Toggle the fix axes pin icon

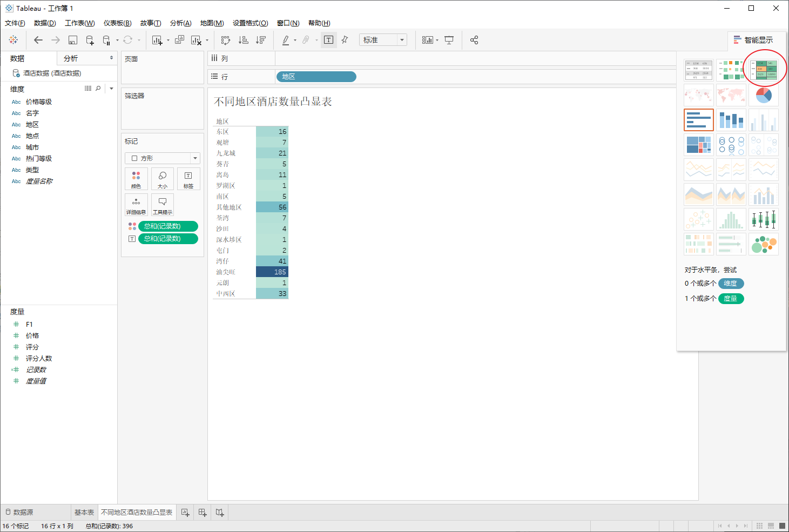point(345,40)
